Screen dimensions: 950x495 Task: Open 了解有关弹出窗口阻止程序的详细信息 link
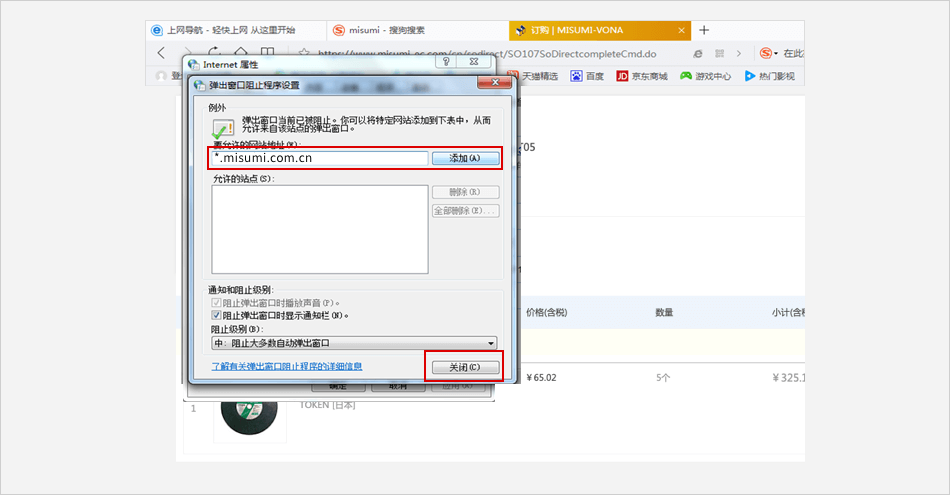287,367
